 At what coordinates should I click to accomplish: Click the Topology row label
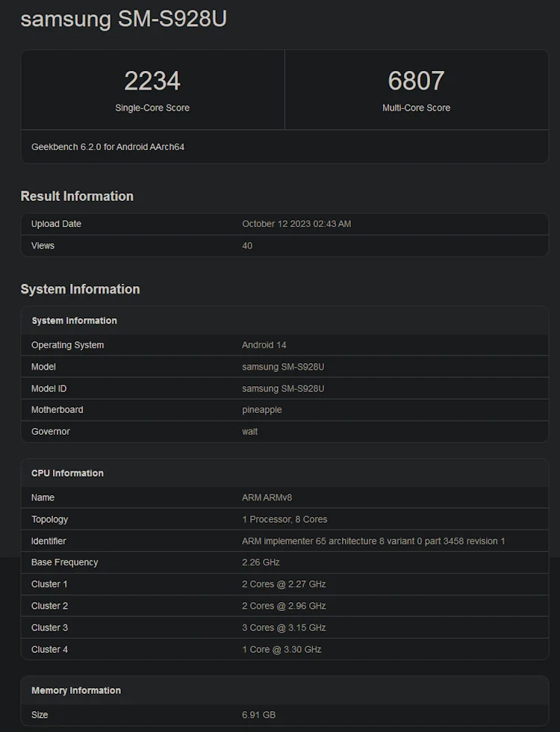(49, 520)
